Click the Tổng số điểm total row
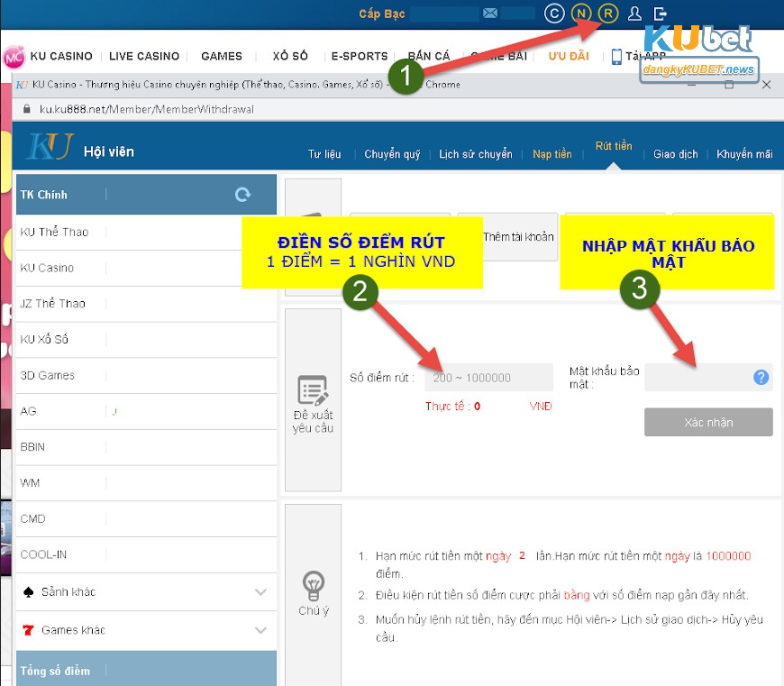Image resolution: width=784 pixels, height=686 pixels. [146, 669]
